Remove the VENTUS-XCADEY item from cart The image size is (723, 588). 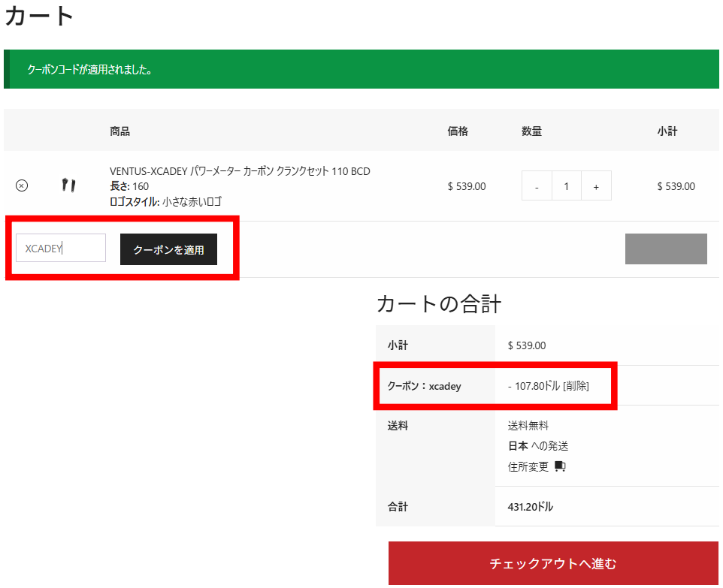point(22,185)
